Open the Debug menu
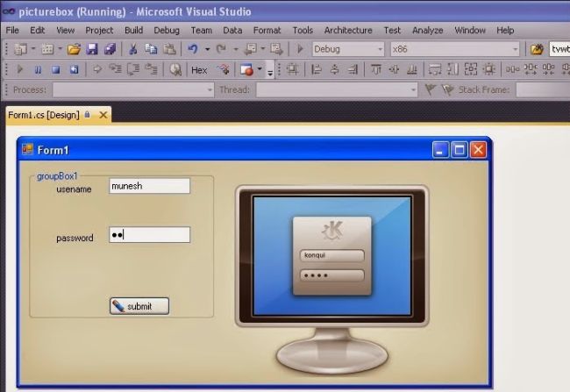Screen dimensions: 570x392 167,30
